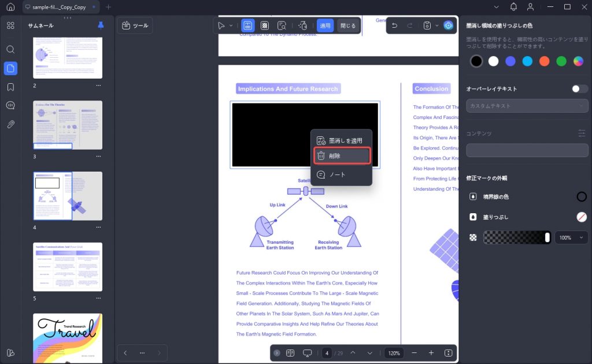592x364 pixels.
Task: Toggle the オーバーレイテキスト switch
Action: pos(579,88)
